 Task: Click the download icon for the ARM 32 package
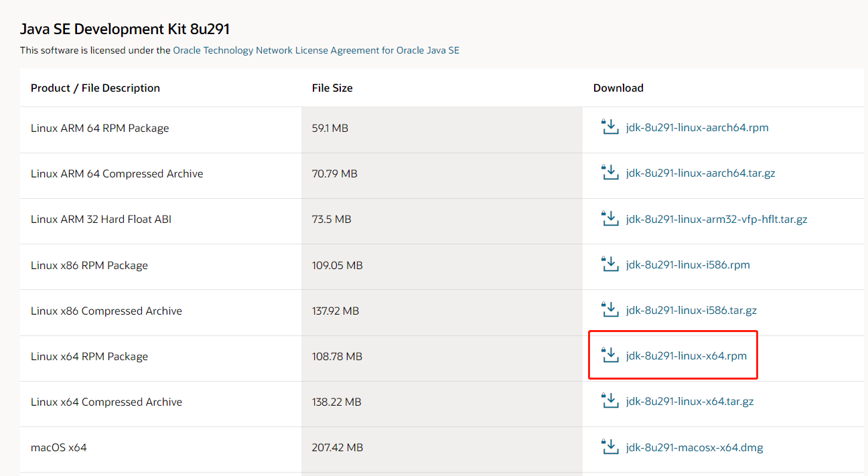coord(609,218)
